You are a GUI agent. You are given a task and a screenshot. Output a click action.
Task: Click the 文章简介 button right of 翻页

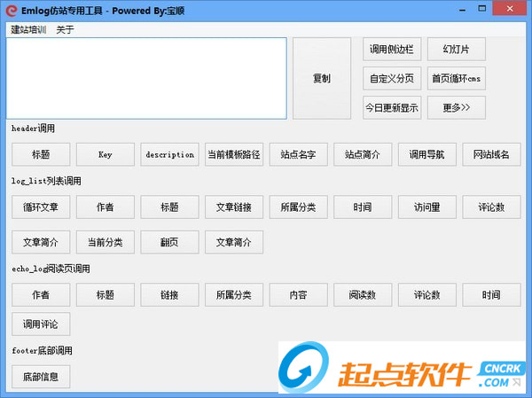[x=234, y=242]
